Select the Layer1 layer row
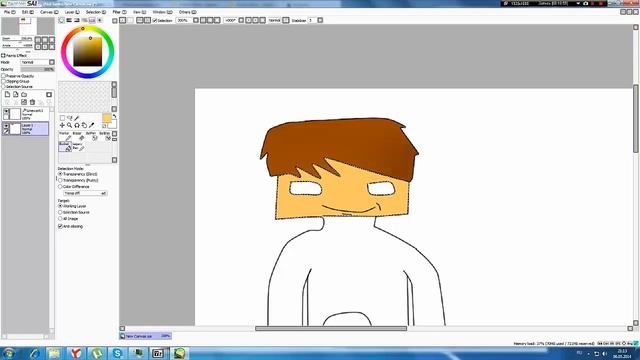Screen dimensions: 640x360 click(25, 129)
